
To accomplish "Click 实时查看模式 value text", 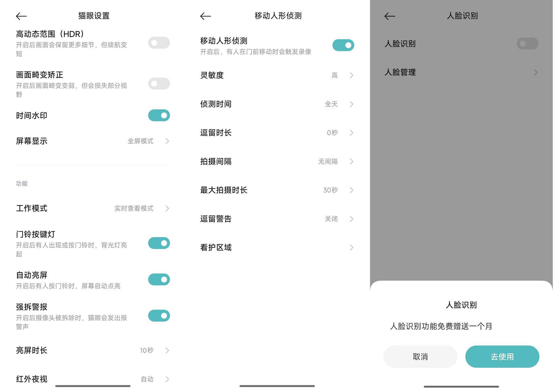I will click(134, 208).
